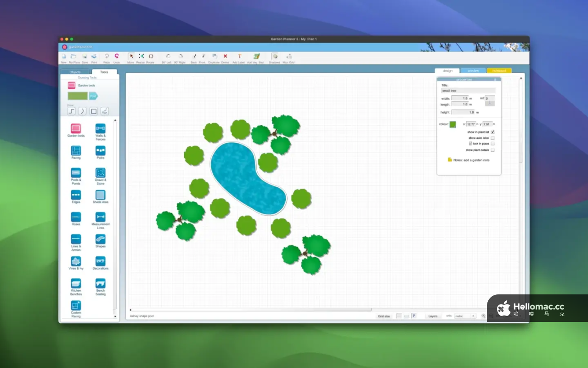Select the Bench Seating tool

pos(100,283)
